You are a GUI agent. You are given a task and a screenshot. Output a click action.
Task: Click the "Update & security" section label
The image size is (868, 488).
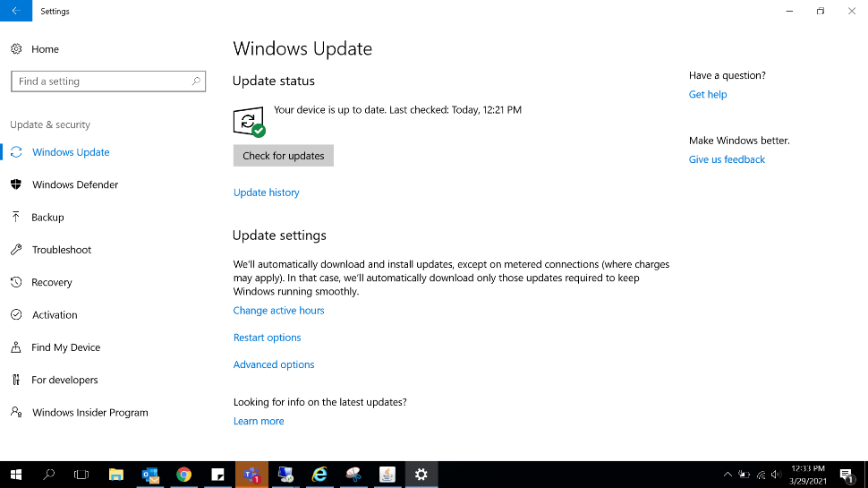[x=50, y=124]
